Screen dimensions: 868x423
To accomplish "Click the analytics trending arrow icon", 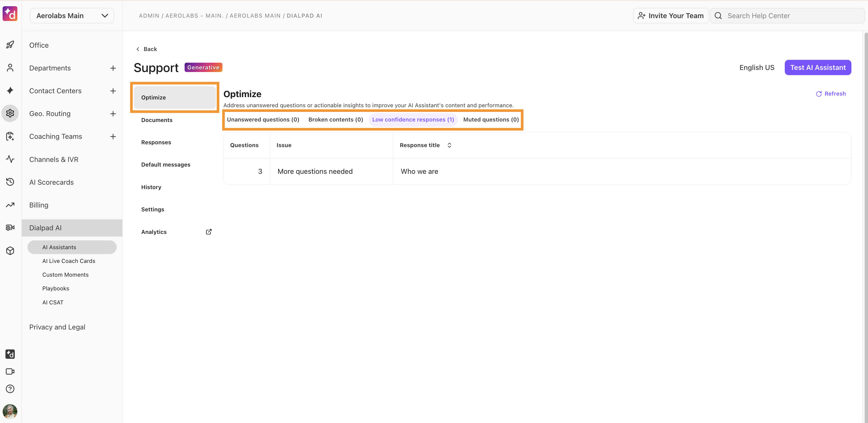I will (10, 205).
